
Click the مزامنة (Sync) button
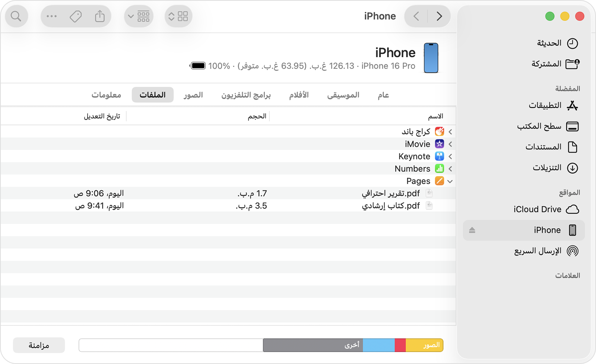pyautogui.click(x=39, y=345)
